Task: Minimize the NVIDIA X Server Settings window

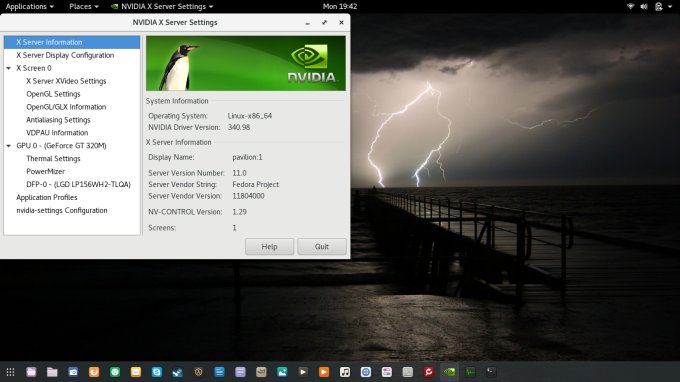Action: [307, 23]
